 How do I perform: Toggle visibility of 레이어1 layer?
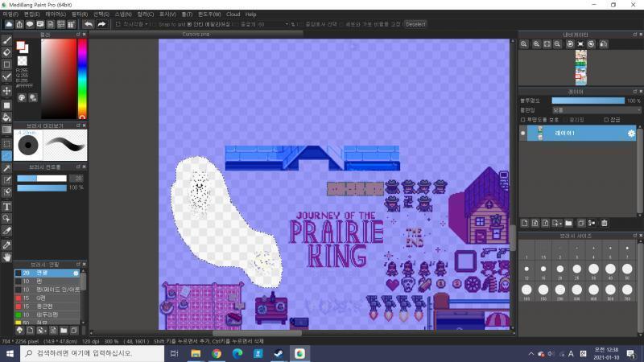522,133
